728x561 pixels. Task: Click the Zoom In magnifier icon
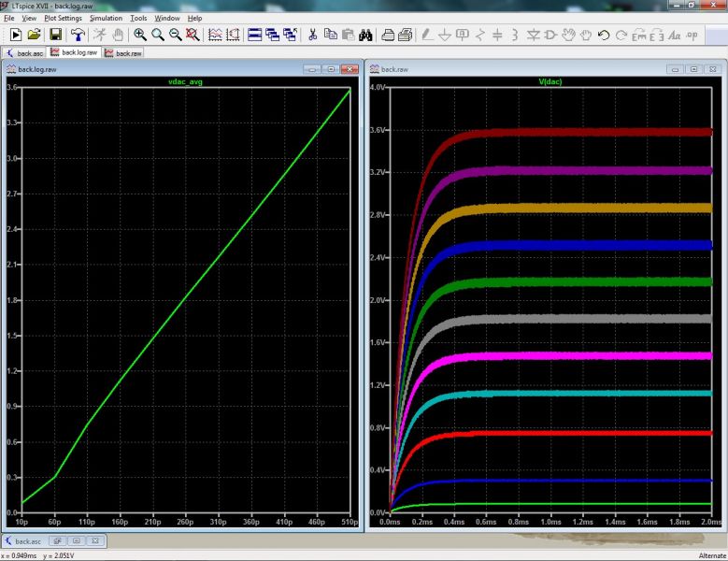coord(140,36)
